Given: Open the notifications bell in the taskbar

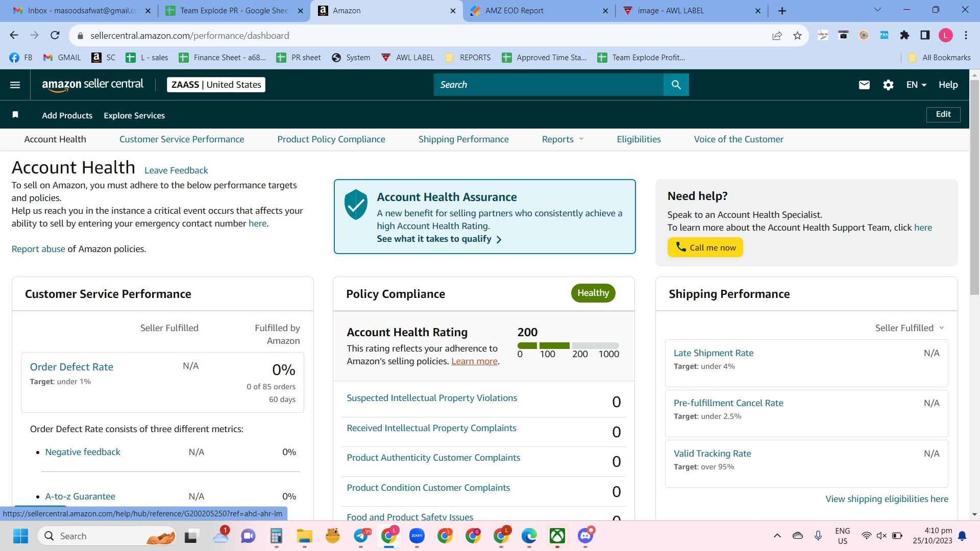Looking at the screenshot, I should [962, 536].
